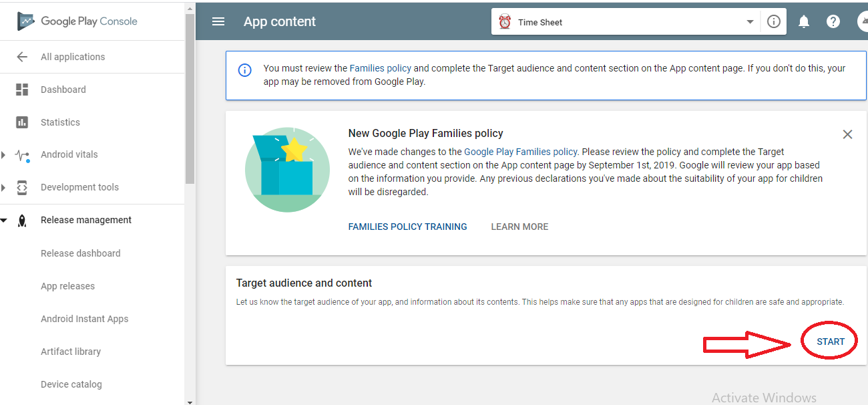The width and height of the screenshot is (868, 405).
Task: Select Android vitals in sidebar
Action: coord(69,154)
